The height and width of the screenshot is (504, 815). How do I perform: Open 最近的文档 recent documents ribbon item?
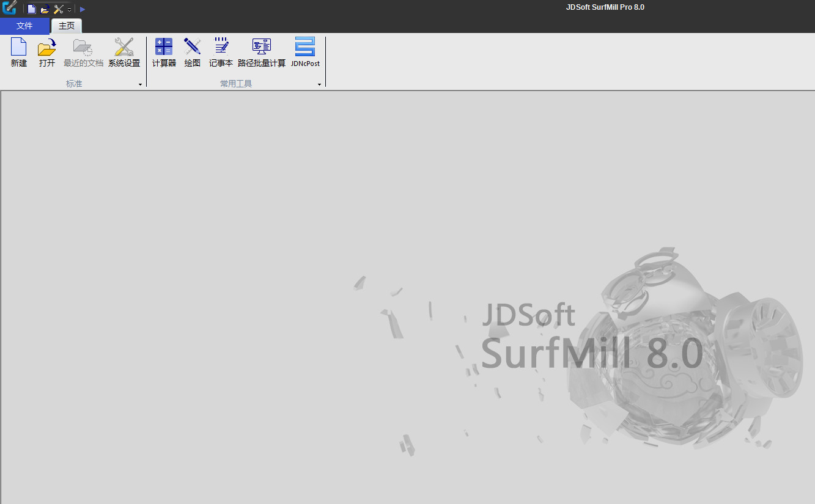pyautogui.click(x=83, y=52)
